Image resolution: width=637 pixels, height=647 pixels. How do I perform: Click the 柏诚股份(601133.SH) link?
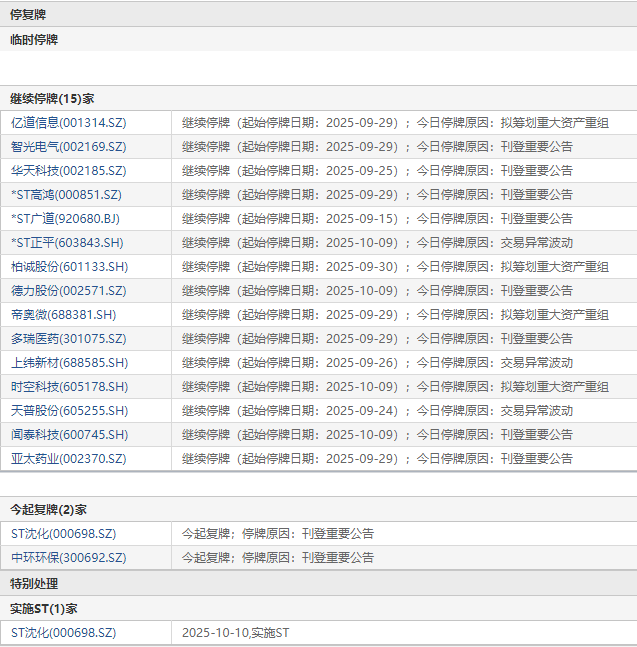coord(70,267)
